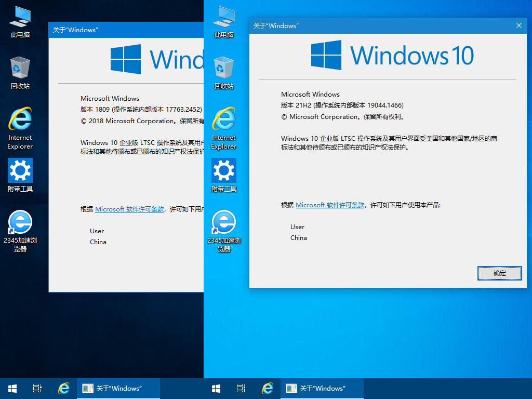This screenshot has width=532, height=399.
Task: Click "Microsoft Windows" heading text in the 21H2 dialog
Action: (x=310, y=95)
